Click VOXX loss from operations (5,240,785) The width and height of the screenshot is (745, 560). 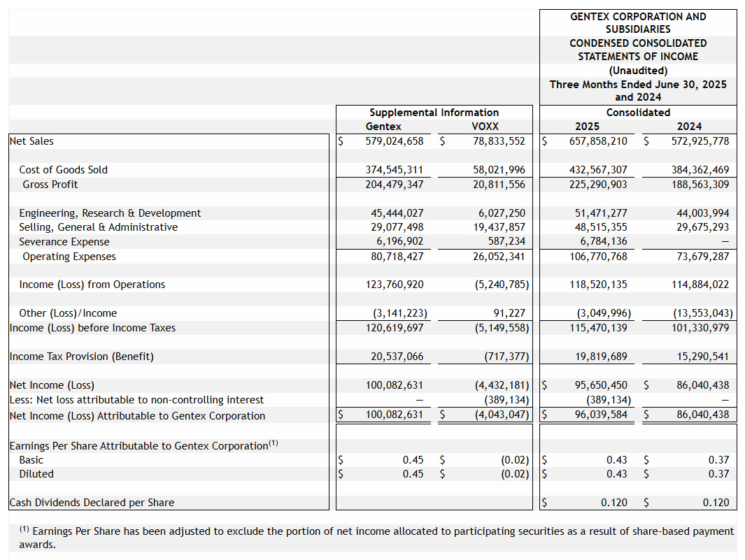[499, 285]
